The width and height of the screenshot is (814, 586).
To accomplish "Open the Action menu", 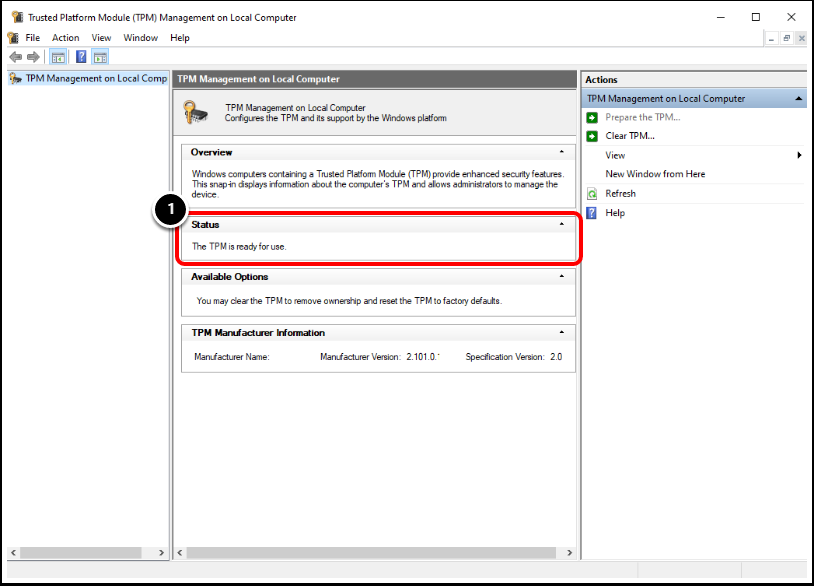I will [65, 37].
